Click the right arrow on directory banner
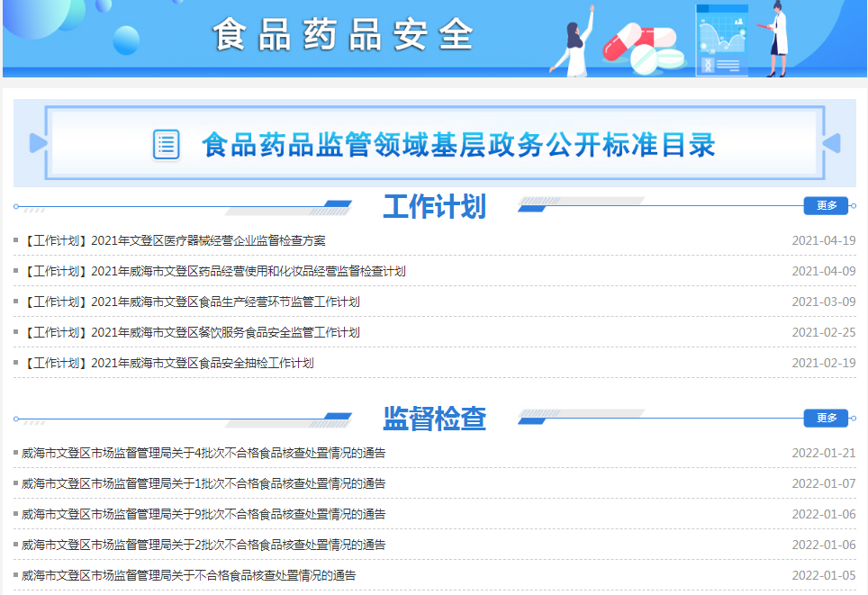This screenshot has width=868, height=595. pos(831,144)
